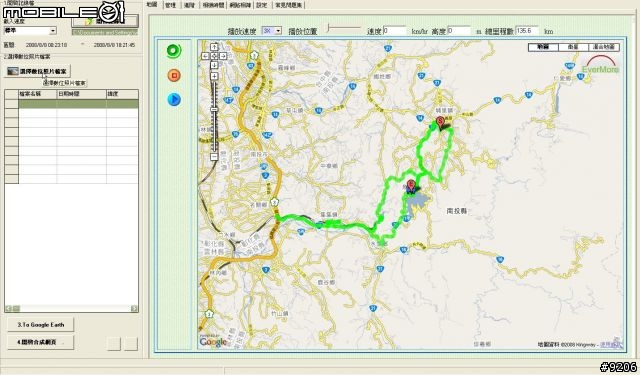Screen dimensions: 640x375
Task: Click the total mileage field showing 135.6
Action: point(527,31)
